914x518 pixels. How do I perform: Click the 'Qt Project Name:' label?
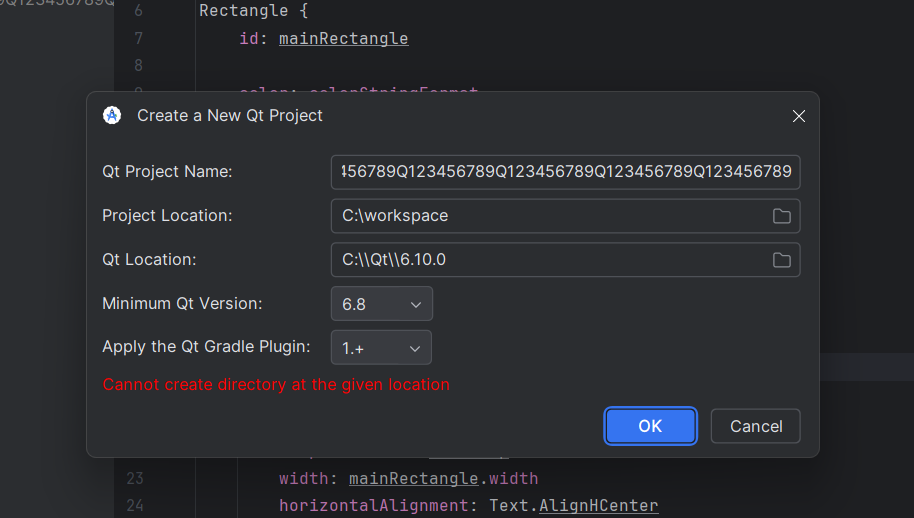click(167, 171)
